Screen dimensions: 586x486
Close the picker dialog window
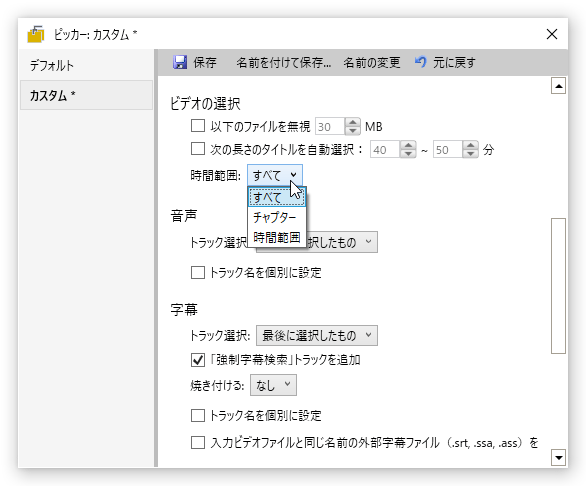552,34
